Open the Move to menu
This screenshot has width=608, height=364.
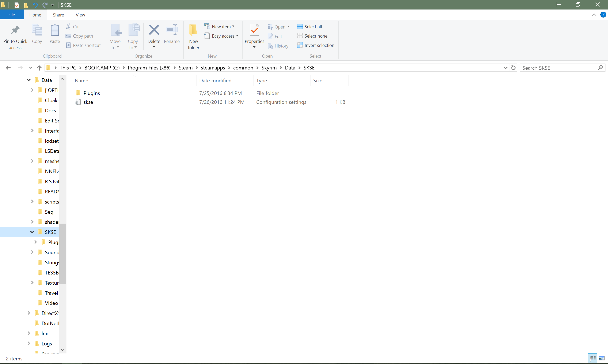point(115,37)
